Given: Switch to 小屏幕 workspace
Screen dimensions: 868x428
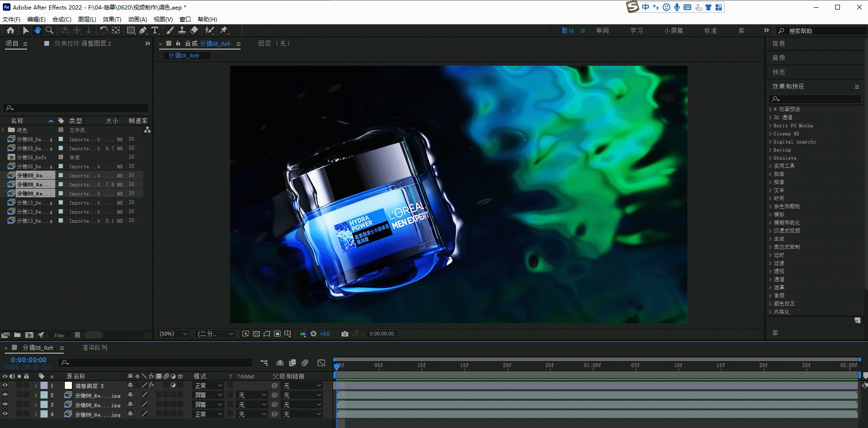Looking at the screenshot, I should 674,31.
